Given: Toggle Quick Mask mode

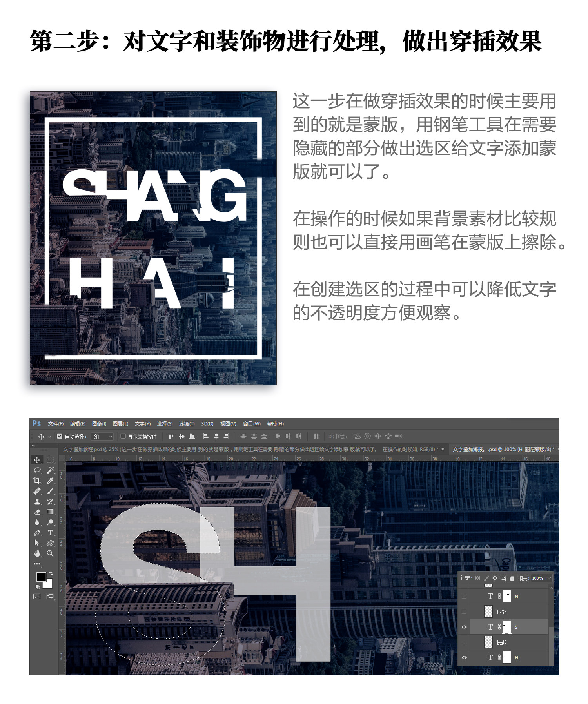Looking at the screenshot, I should [37, 597].
